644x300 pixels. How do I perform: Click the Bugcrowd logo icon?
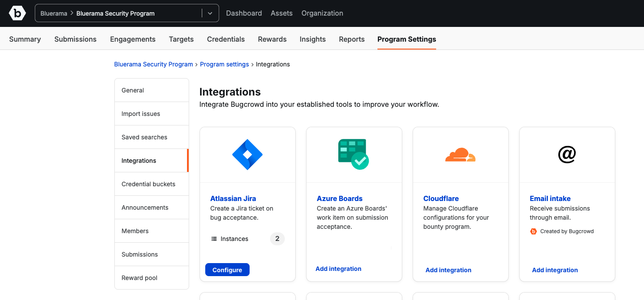click(x=17, y=13)
